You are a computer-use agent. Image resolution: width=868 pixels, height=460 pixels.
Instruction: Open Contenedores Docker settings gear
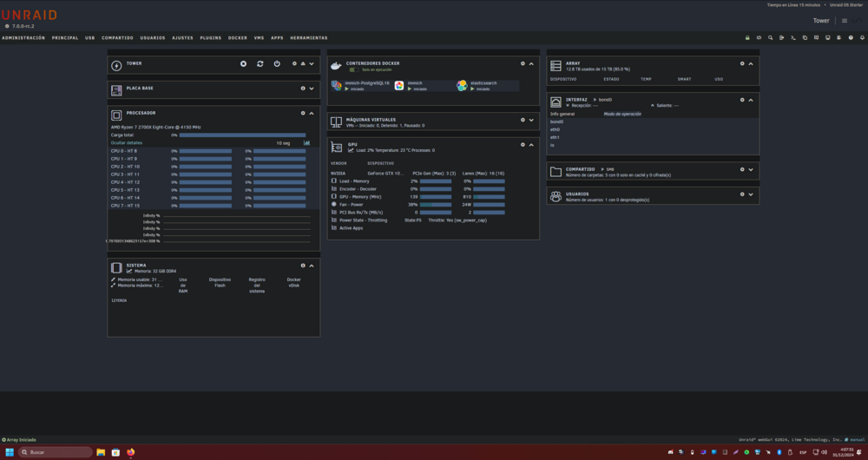tap(523, 63)
